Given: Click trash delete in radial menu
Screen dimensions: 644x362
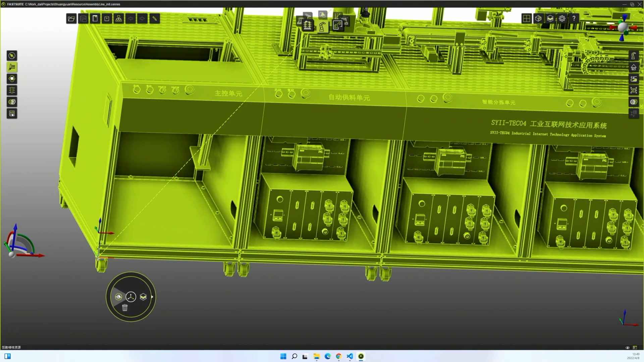Looking at the screenshot, I should coord(125,308).
